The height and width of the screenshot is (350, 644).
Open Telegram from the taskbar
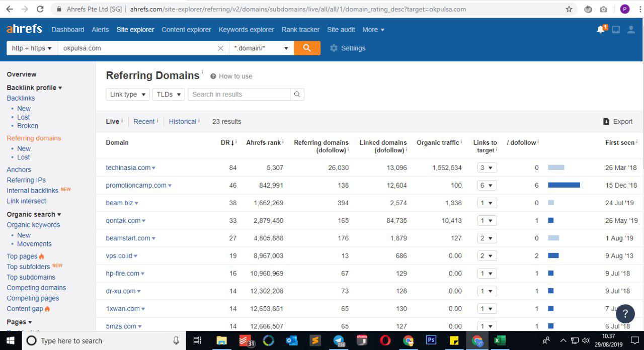click(x=339, y=340)
